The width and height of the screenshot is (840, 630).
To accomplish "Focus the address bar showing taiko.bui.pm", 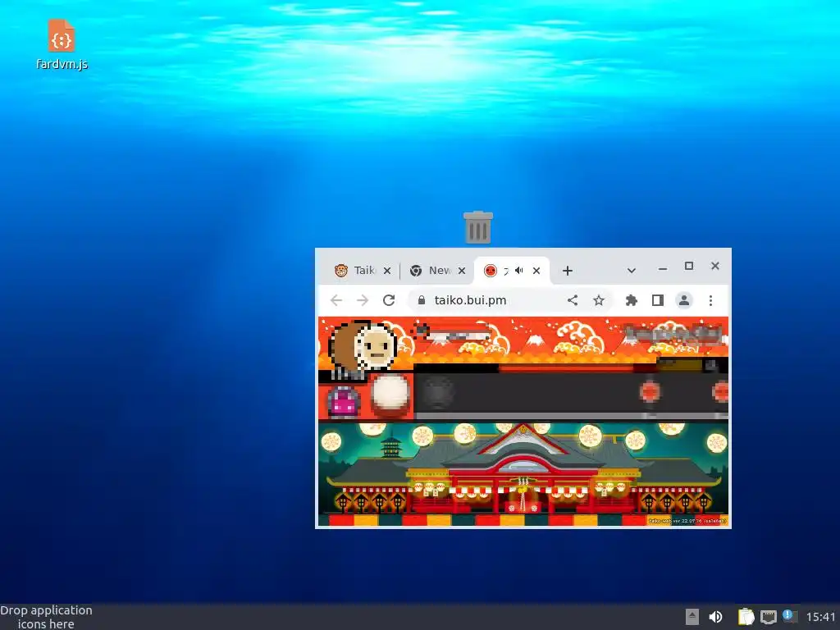I will pyautogui.click(x=509, y=300).
